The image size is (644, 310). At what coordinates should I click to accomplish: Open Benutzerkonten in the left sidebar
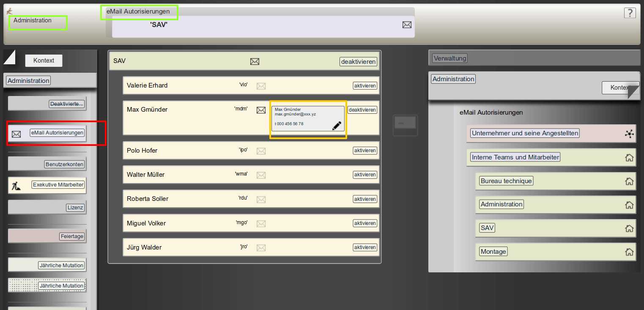[65, 164]
